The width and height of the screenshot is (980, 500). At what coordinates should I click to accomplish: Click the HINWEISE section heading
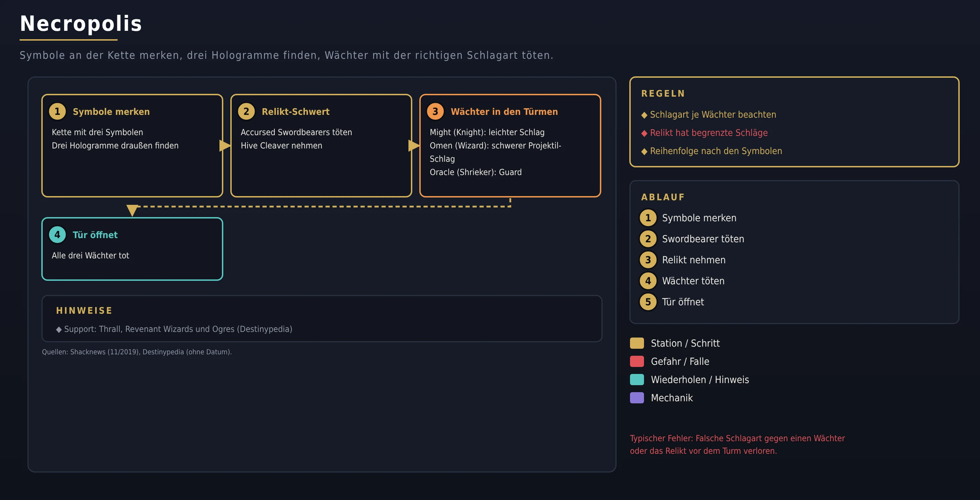point(84,311)
